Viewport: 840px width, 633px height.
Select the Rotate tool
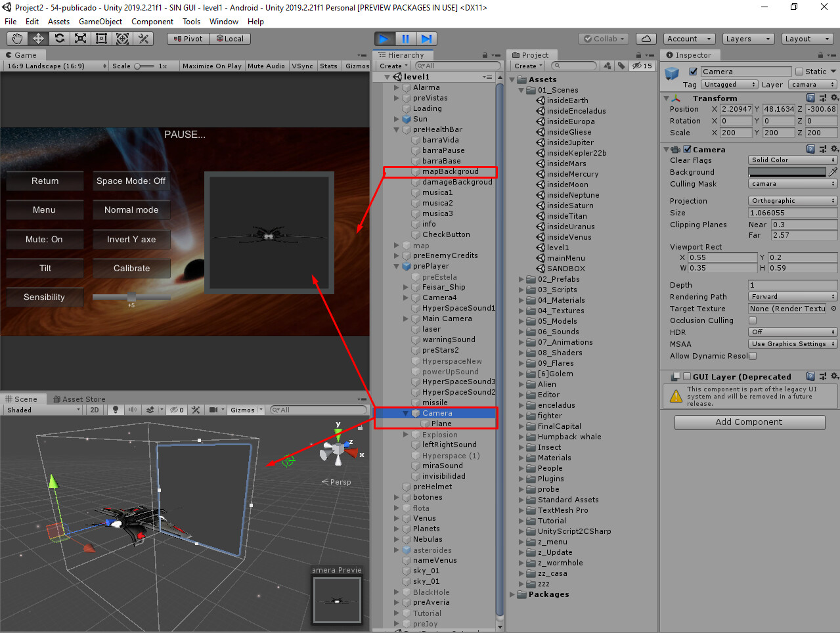(58, 39)
